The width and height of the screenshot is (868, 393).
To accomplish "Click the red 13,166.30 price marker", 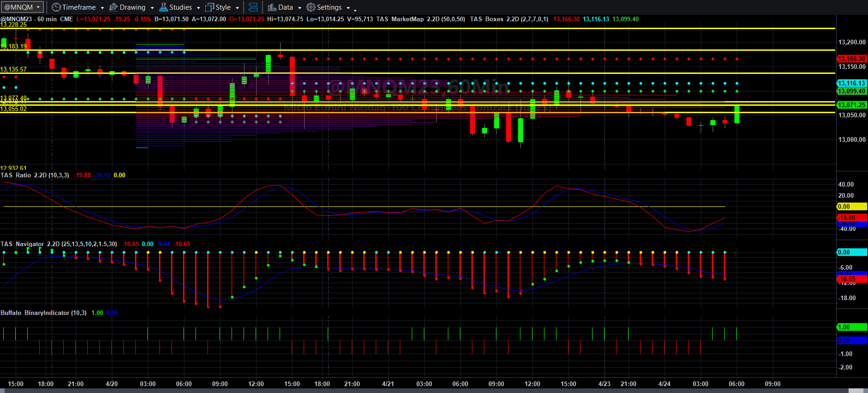I will [852, 59].
